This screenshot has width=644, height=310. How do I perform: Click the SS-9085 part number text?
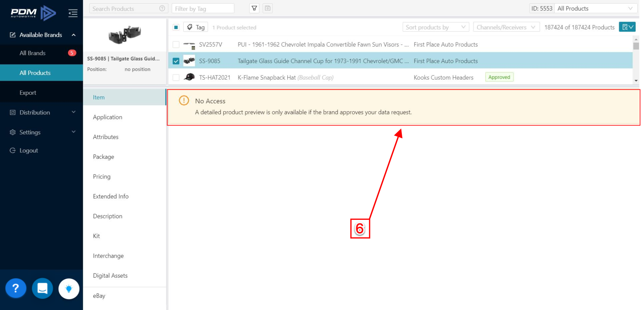tap(210, 61)
